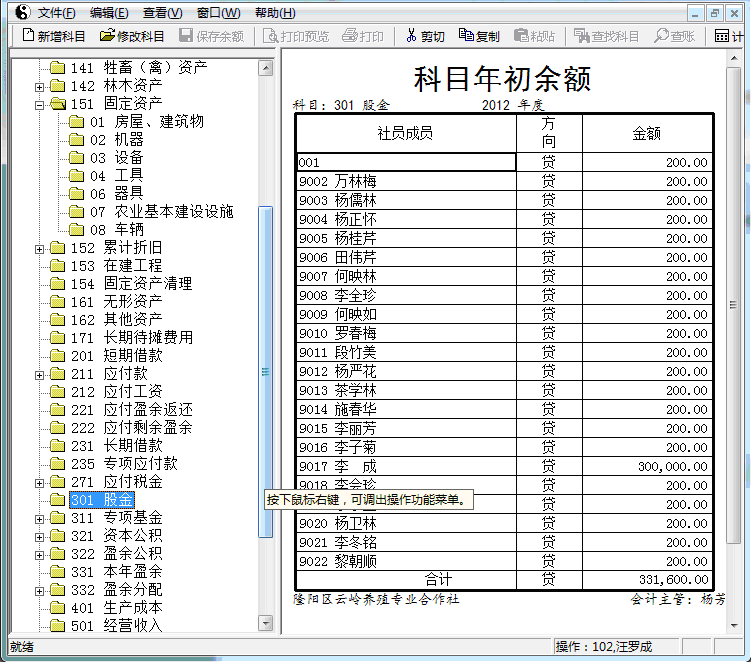Screen dimensions: 751x662
Task: Click the 剪切 (cut) scissors icon
Action: pos(410,36)
